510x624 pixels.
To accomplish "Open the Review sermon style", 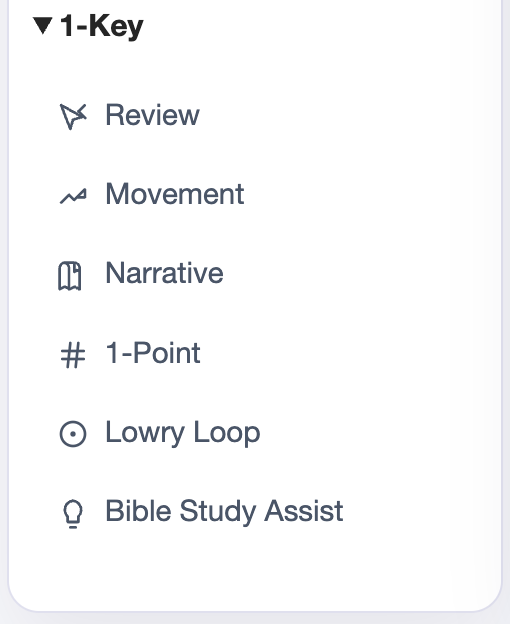I will click(152, 115).
